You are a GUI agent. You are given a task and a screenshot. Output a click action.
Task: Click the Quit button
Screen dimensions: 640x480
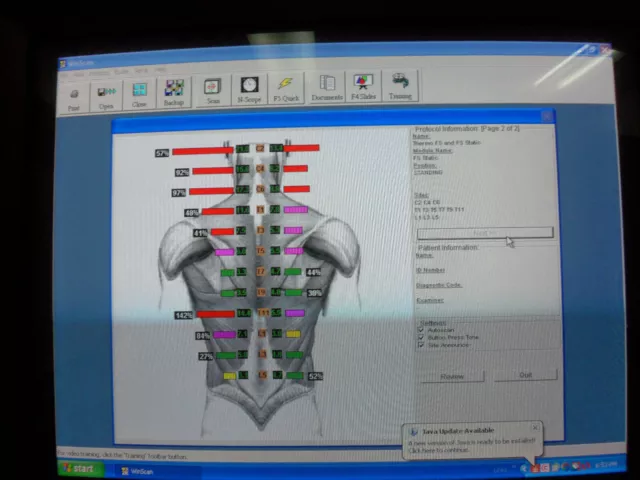[x=526, y=375]
